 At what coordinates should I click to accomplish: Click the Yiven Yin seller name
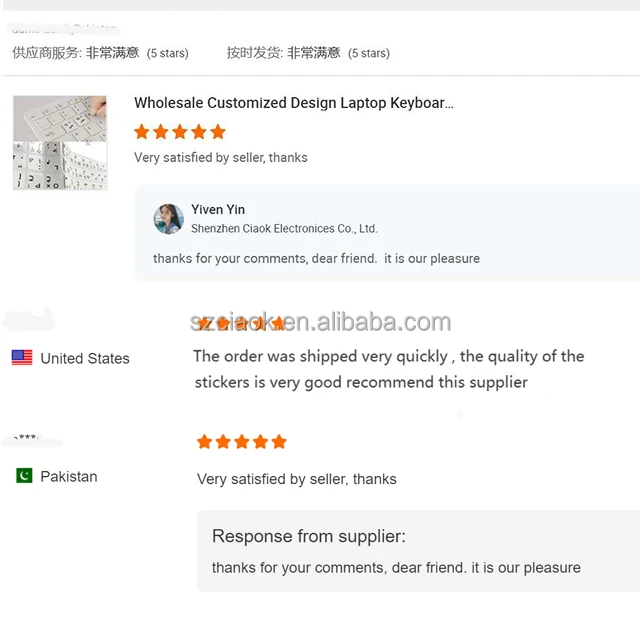point(218,209)
